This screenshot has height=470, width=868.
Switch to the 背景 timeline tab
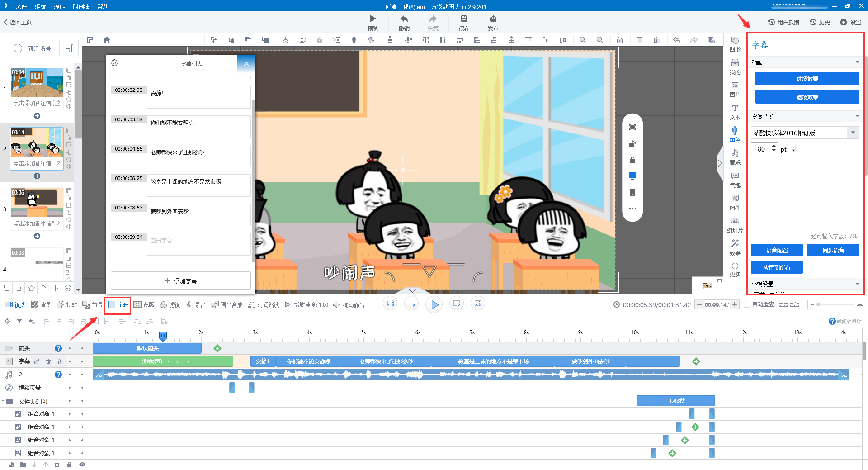tap(41, 305)
